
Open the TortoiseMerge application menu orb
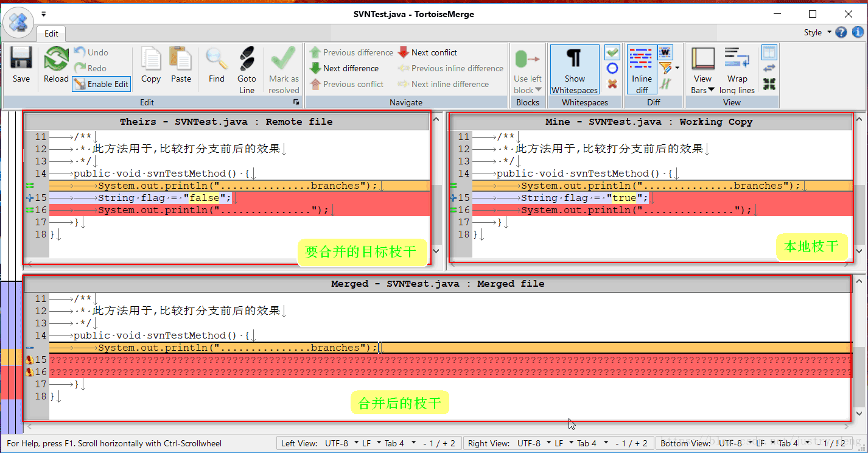coord(18,23)
